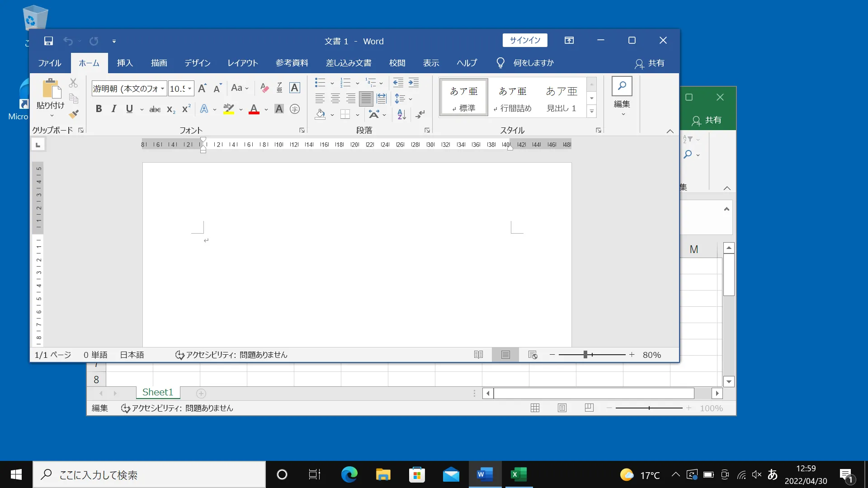Select the Underline formatting icon
The width and height of the screenshot is (868, 488).
tap(129, 109)
